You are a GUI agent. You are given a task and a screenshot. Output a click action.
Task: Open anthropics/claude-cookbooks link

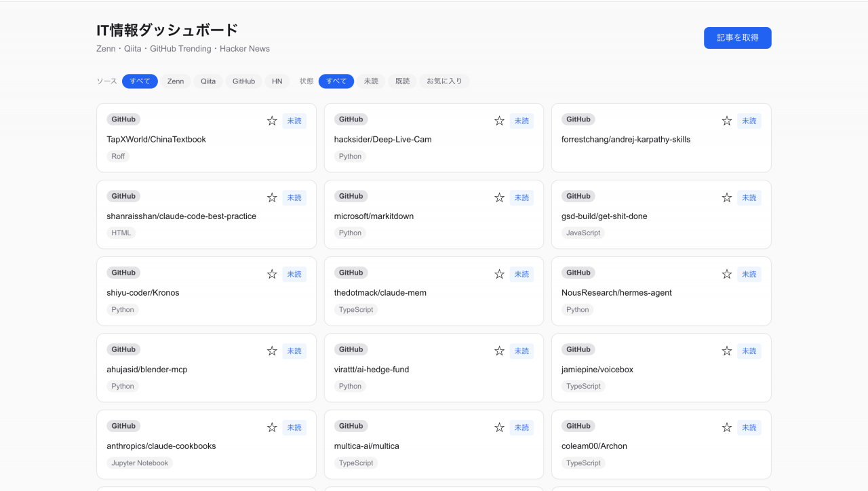161,446
